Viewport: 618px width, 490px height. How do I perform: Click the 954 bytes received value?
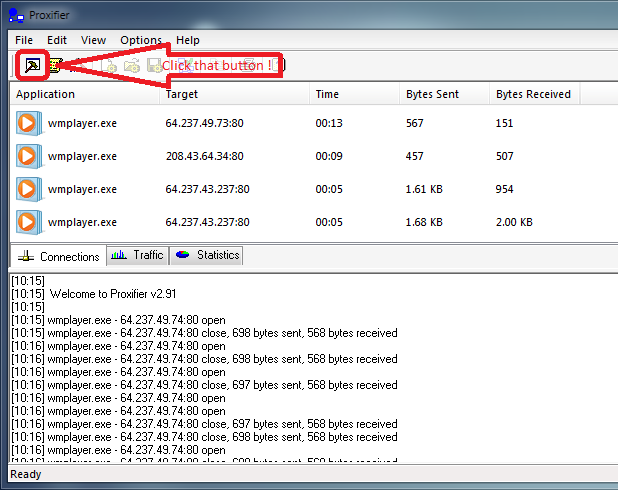click(504, 189)
